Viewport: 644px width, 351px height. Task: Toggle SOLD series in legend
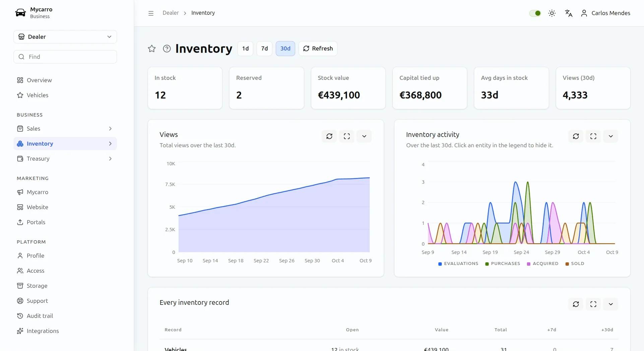coord(575,264)
